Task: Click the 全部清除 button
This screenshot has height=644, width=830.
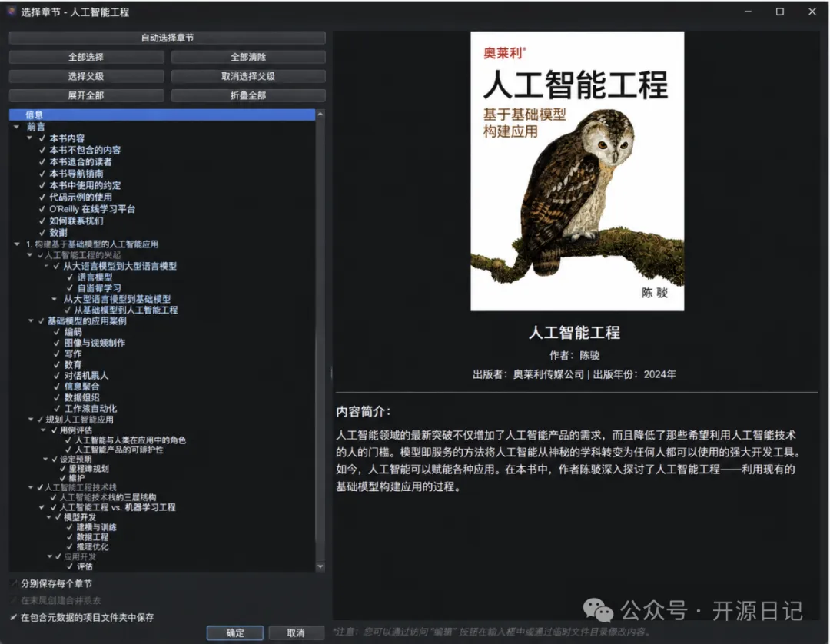Action: [248, 57]
